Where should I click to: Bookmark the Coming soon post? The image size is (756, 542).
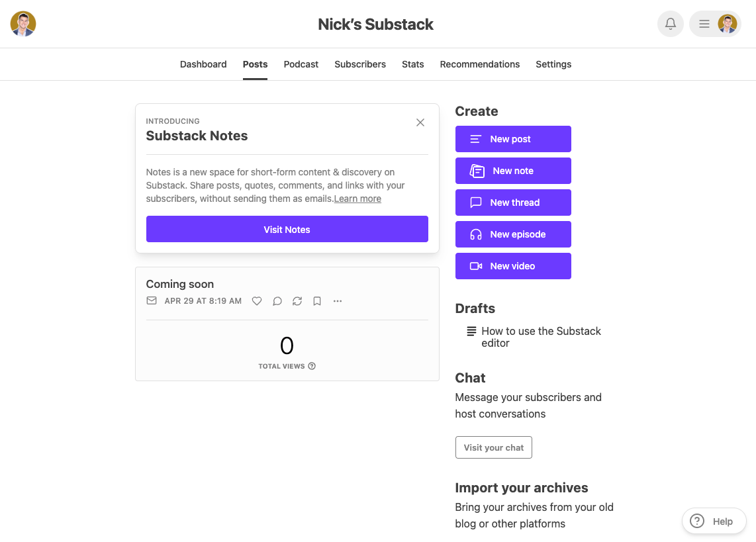click(317, 301)
